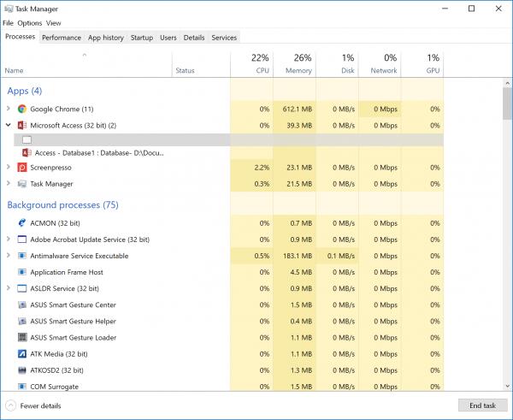Click the blank window icon under Microsoft Access
513x420 pixels.
(x=27, y=140)
